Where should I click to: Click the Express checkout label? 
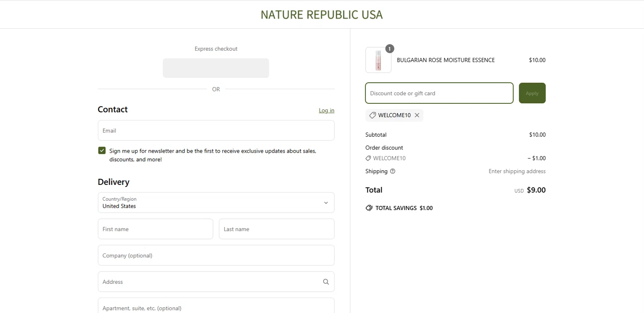tap(216, 49)
